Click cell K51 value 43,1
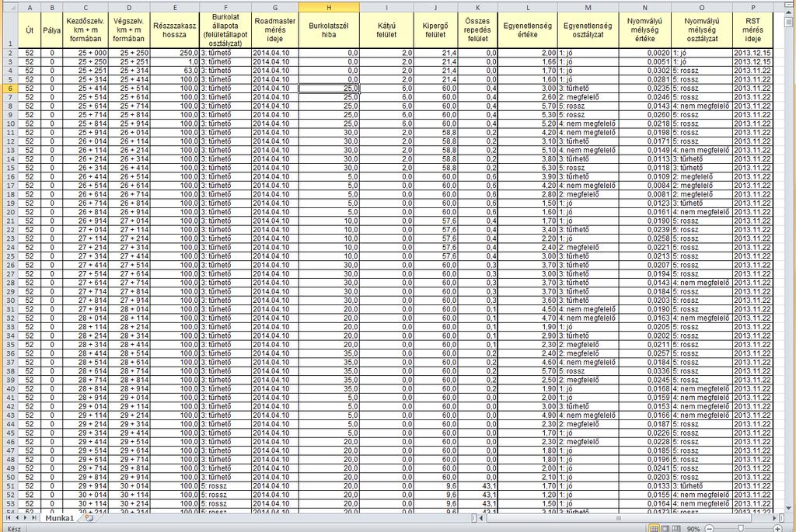 tap(478, 486)
